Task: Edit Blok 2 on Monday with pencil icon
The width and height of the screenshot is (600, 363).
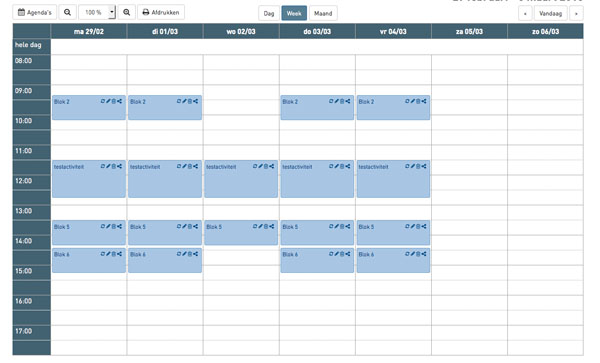Action: pos(108,101)
